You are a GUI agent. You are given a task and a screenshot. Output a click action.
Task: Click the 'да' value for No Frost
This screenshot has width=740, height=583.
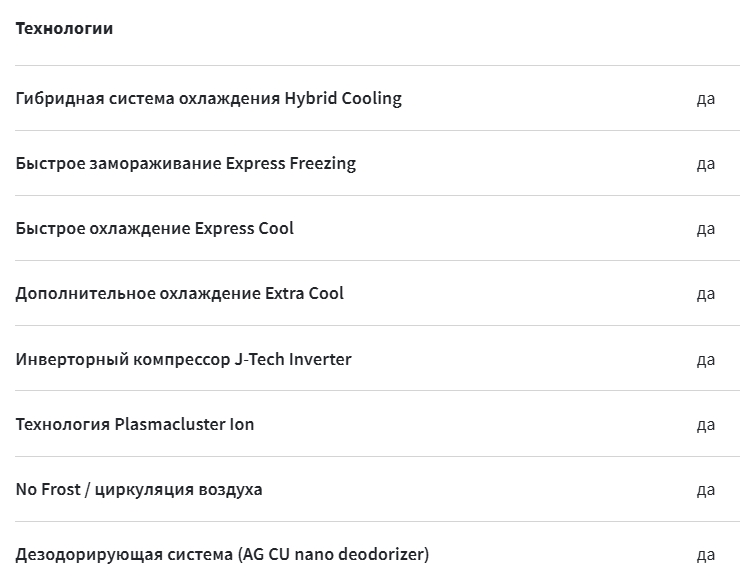706,490
